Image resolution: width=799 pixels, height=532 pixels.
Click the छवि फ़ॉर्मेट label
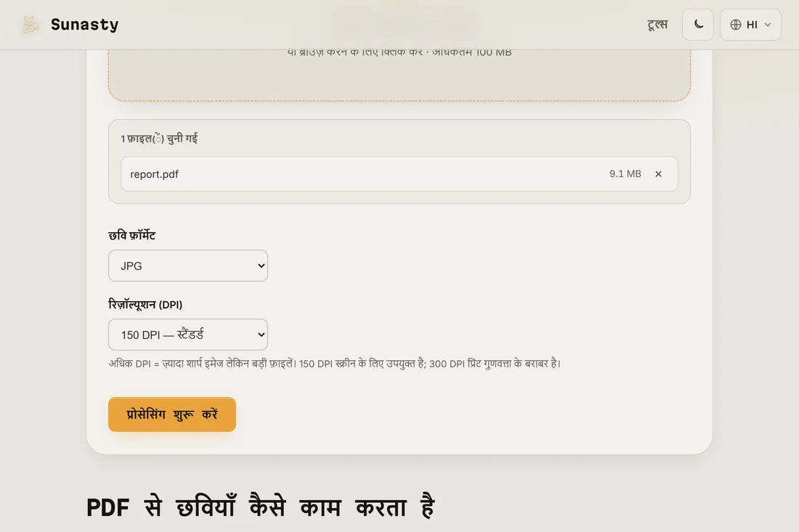tap(132, 235)
